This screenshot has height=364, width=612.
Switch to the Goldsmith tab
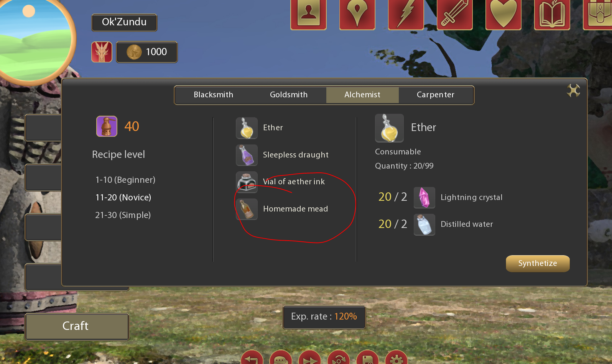tap(289, 95)
